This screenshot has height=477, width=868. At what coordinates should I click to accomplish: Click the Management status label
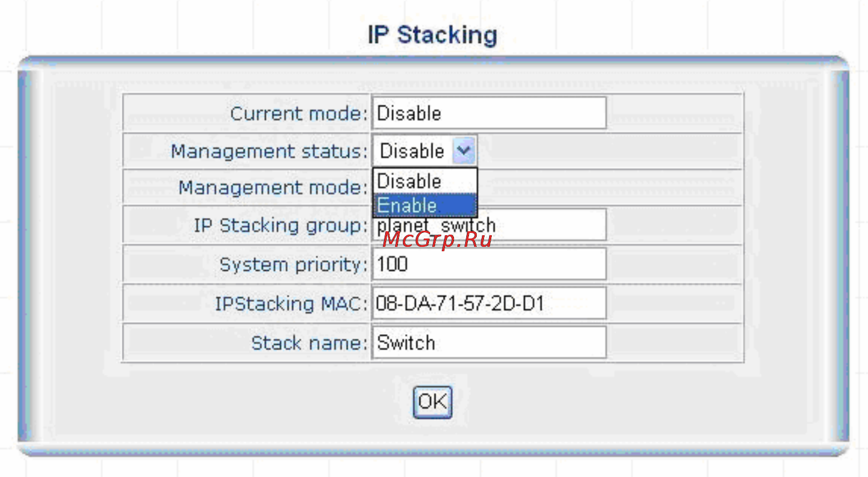(270, 151)
